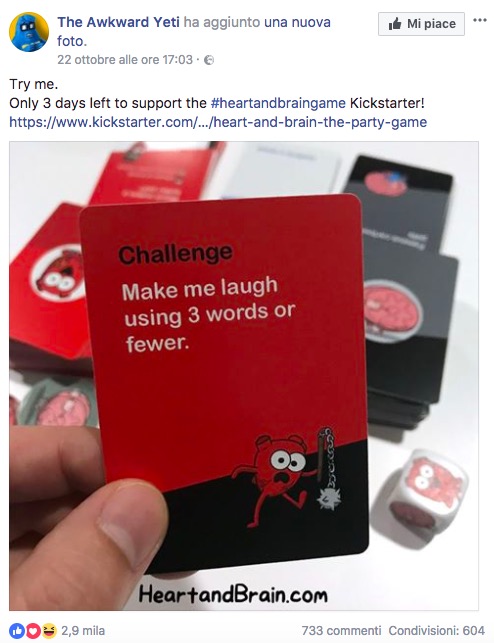Click the HeartandBrain.com watermark in photo
This screenshot has width=494, height=643.
233,594
